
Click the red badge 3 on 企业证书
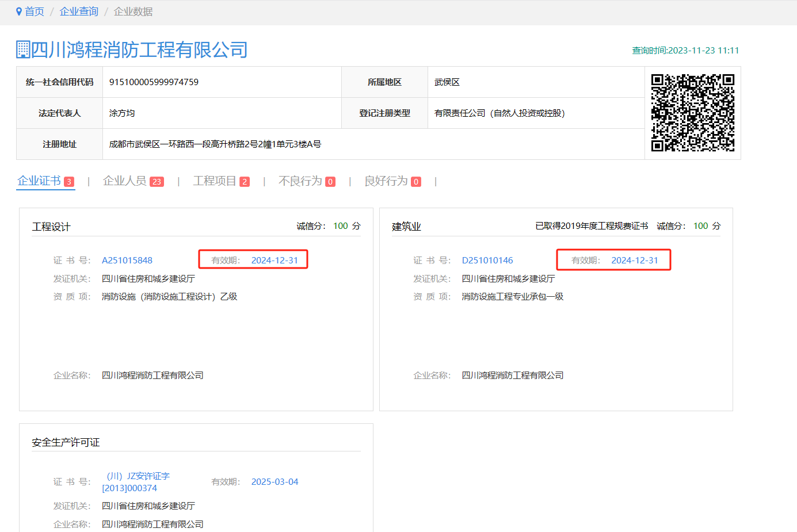point(69,182)
